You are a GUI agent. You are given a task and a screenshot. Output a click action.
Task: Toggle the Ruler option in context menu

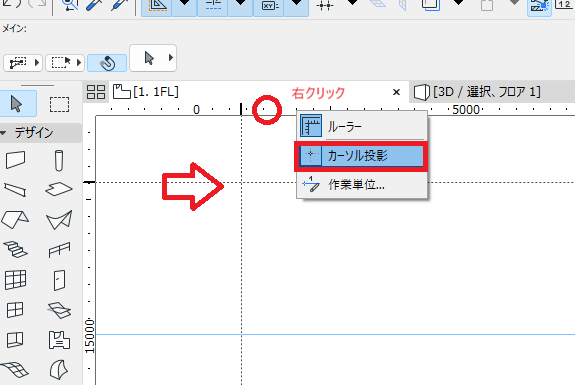362,126
